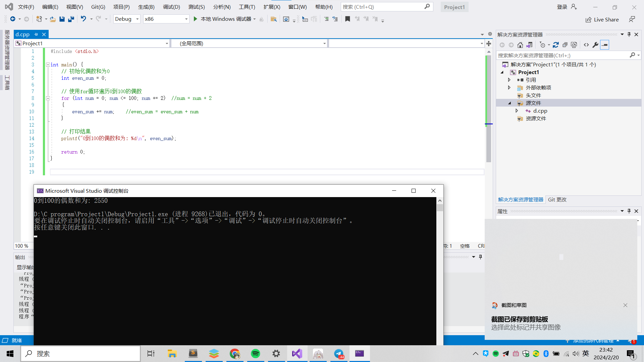Open Spotify from the taskbar

(256, 354)
